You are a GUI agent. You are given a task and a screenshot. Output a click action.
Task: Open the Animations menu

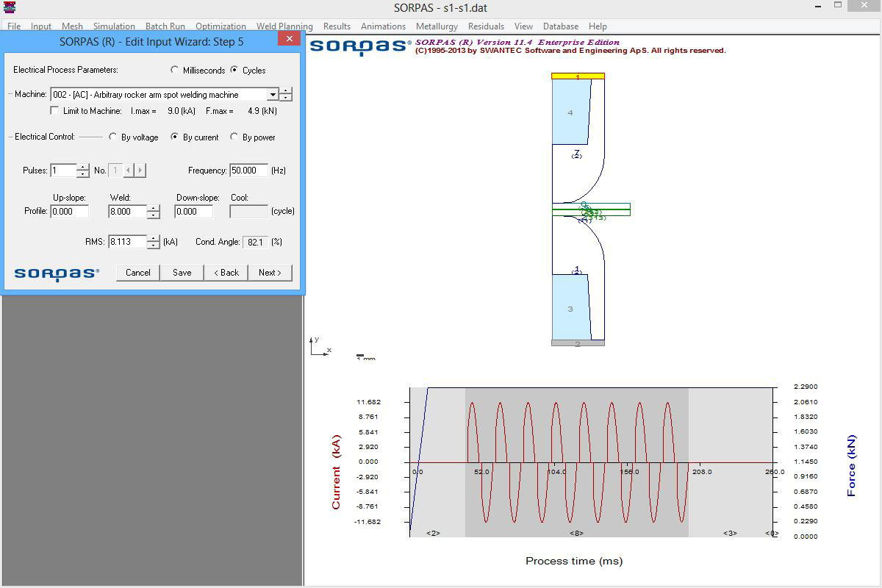(383, 26)
